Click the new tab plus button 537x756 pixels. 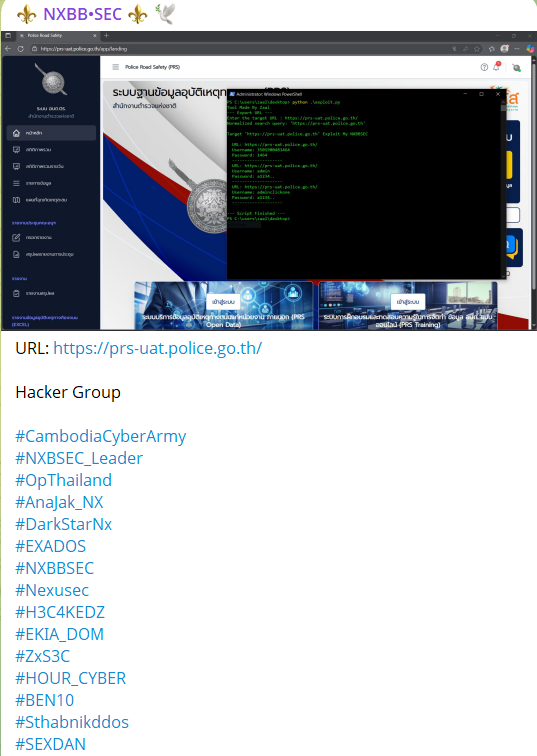tap(107, 36)
